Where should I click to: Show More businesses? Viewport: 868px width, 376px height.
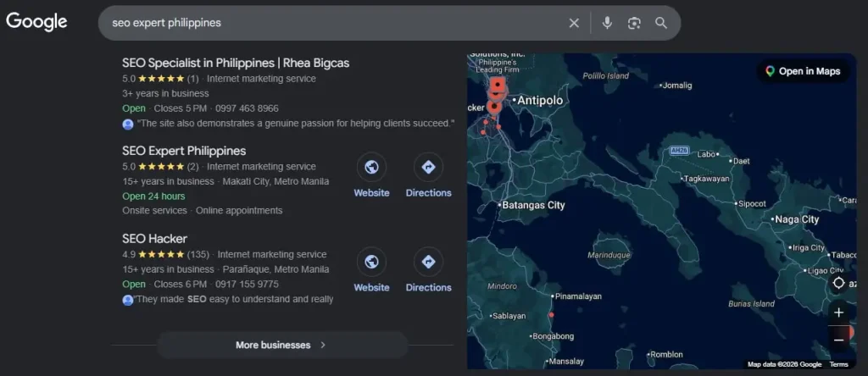coord(282,345)
